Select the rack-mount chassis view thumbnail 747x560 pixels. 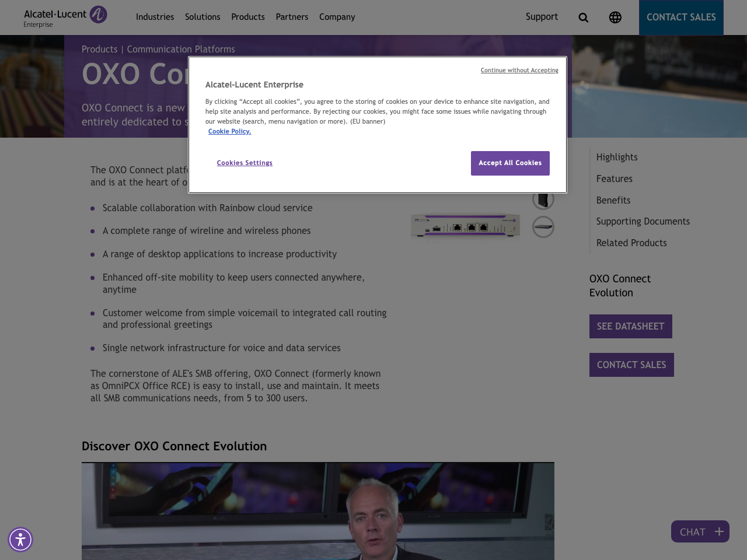pos(543,227)
